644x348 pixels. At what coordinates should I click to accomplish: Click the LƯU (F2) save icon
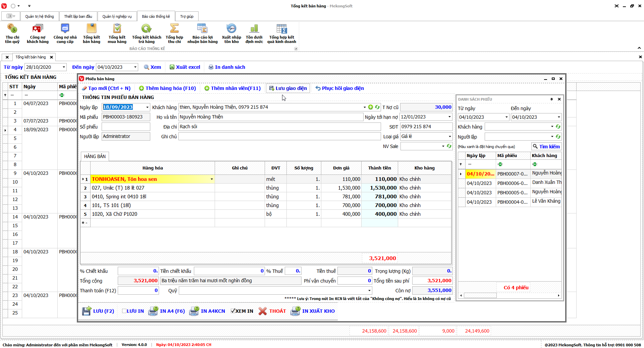[x=87, y=311]
